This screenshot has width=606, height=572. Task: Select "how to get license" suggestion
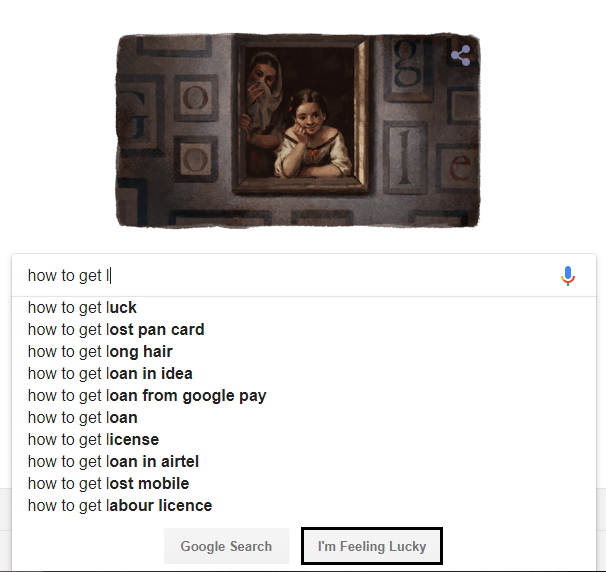click(93, 439)
